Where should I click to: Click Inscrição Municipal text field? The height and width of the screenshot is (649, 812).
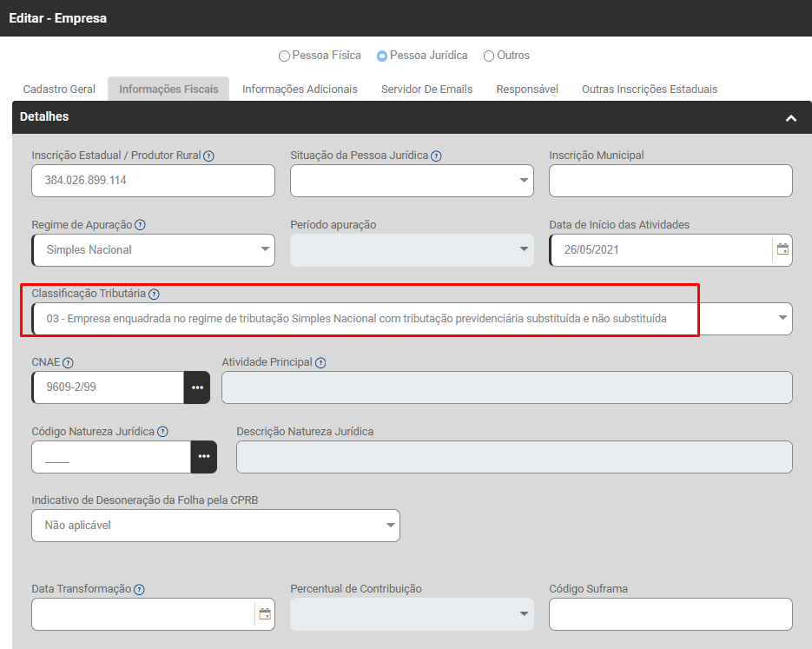point(670,181)
